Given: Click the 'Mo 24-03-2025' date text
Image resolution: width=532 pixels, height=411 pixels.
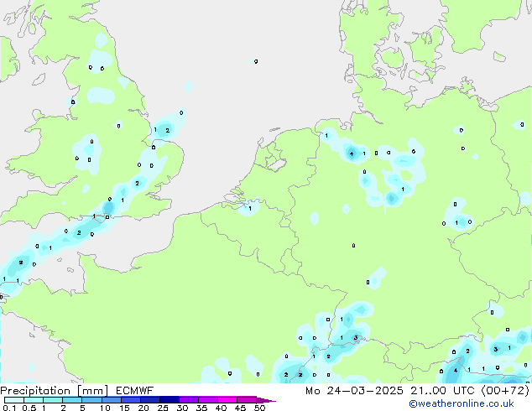Looking at the screenshot, I should [354, 391].
